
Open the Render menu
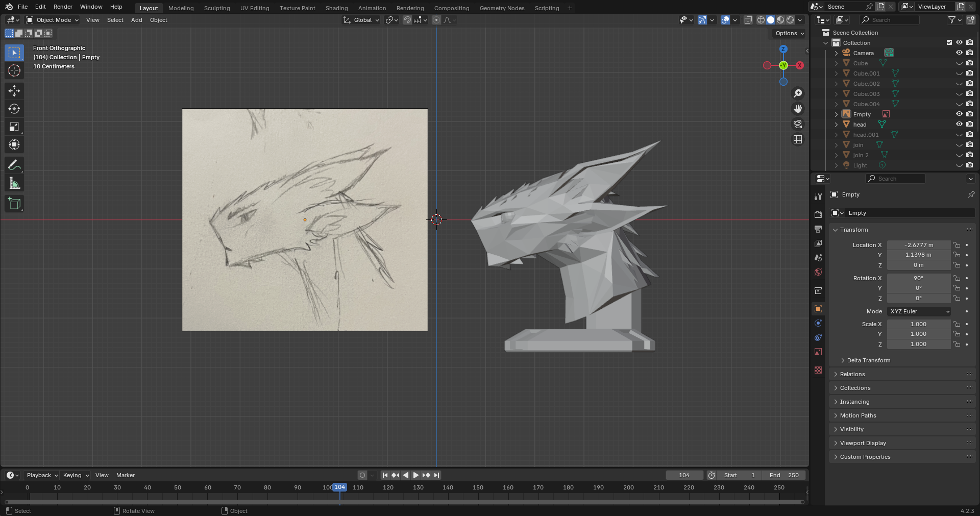pos(63,7)
